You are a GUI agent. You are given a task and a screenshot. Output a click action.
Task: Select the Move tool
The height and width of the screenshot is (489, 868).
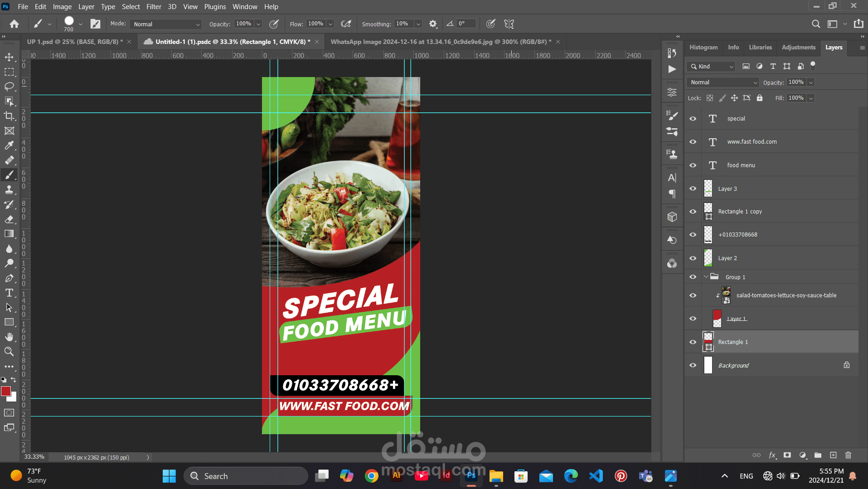point(9,57)
